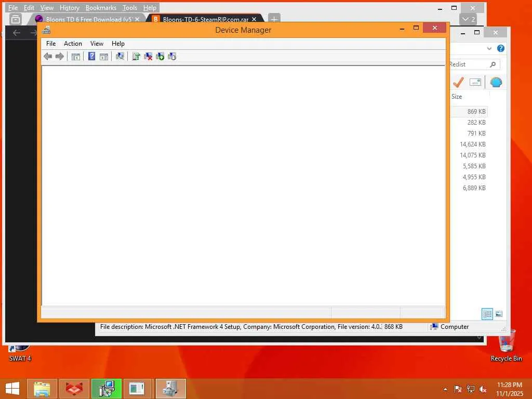Open the browser sidebar view icon

pyautogui.click(x=15, y=19)
